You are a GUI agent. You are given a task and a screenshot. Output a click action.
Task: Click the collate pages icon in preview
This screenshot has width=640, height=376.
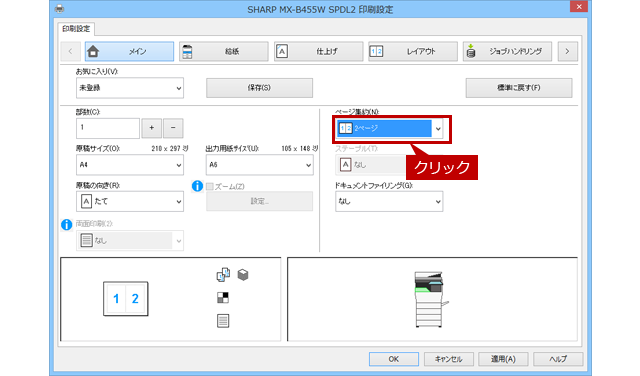pyautogui.click(x=223, y=275)
